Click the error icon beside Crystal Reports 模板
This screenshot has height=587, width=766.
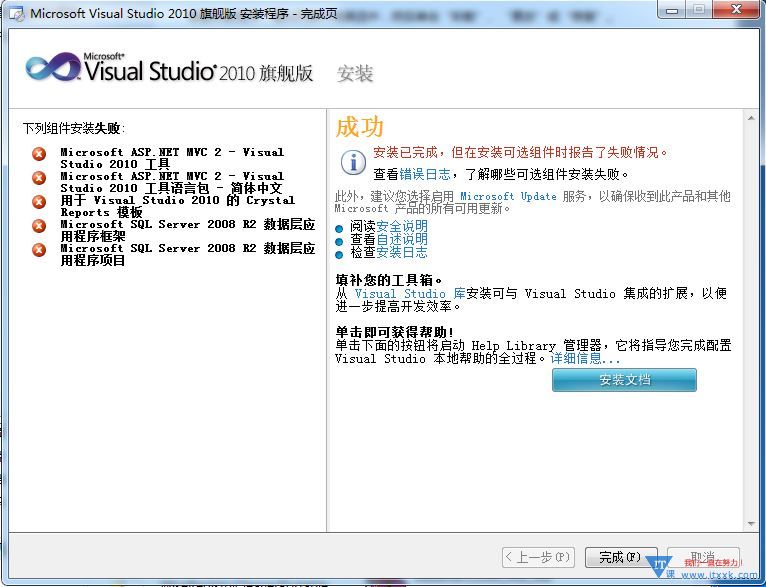point(39,202)
